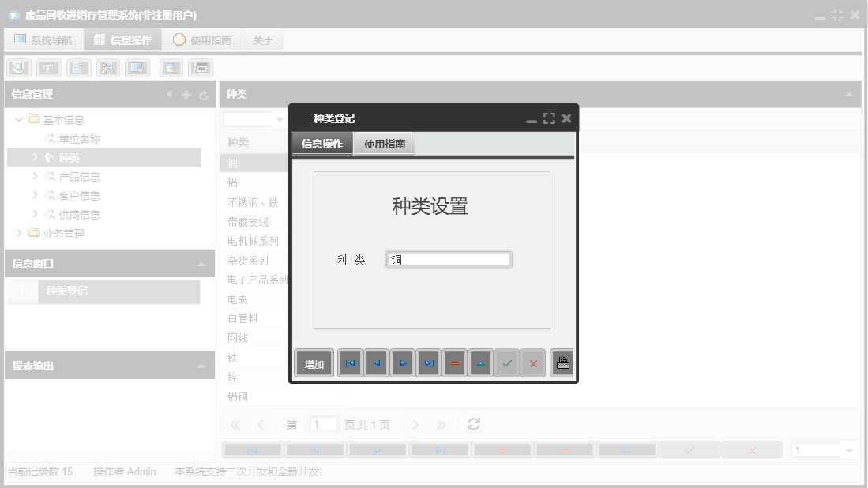This screenshot has width=868, height=488.
Task: Click the blue triangle edit icon
Action: pyautogui.click(x=481, y=363)
